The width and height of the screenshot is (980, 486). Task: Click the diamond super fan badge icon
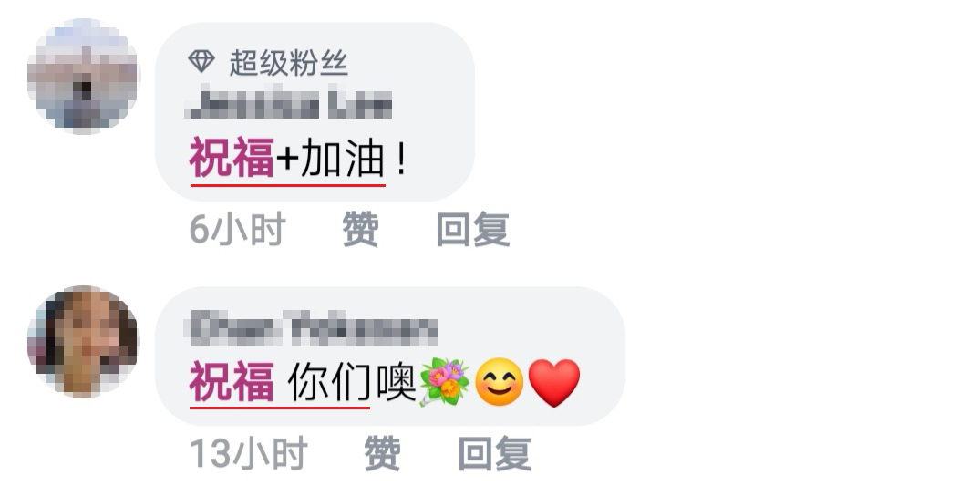coord(201,62)
